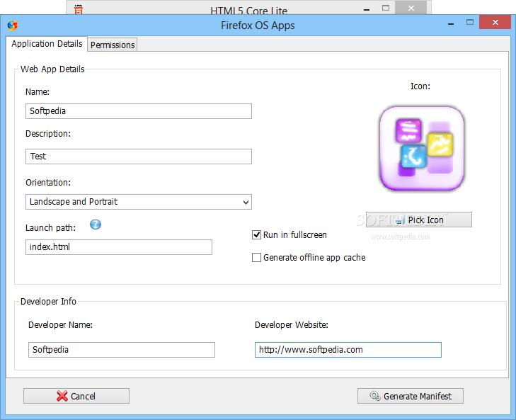Maximize the HTML5 Core Lite window
Image resolution: width=516 pixels, height=420 pixels.
386,8
